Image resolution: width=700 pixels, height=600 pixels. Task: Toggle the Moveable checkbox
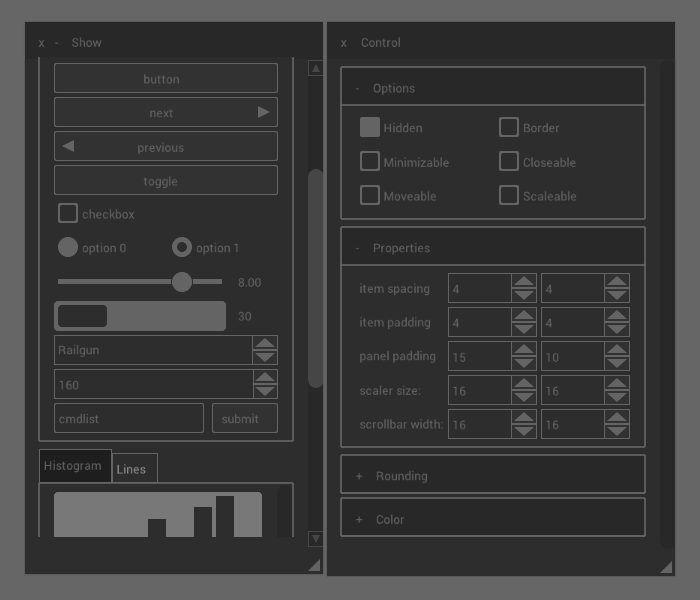coord(370,195)
